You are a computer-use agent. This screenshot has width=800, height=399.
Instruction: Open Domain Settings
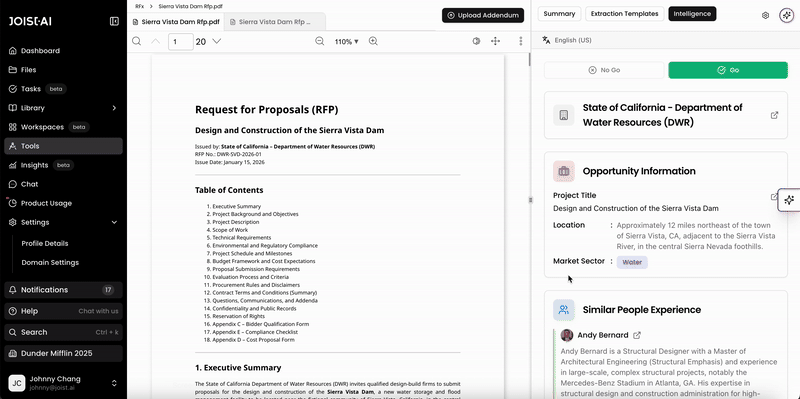[50, 263]
